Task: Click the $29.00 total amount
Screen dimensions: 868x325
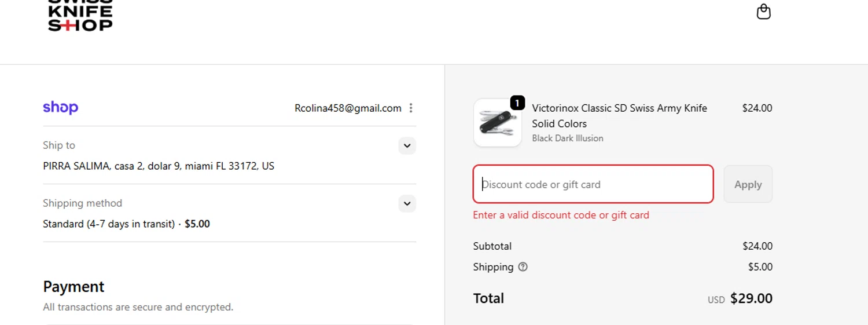Action: click(x=751, y=298)
